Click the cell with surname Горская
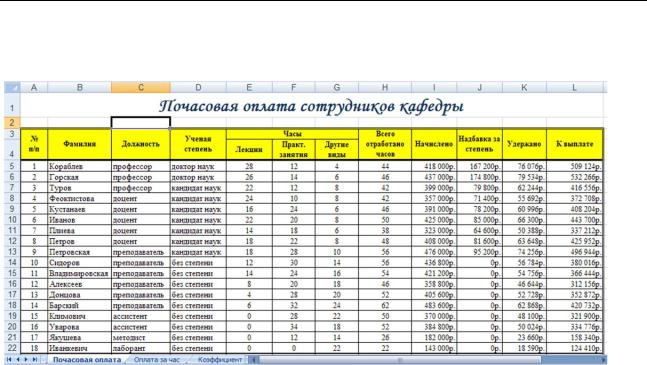Image resolution: width=647 pixels, height=365 pixels. pos(79,177)
